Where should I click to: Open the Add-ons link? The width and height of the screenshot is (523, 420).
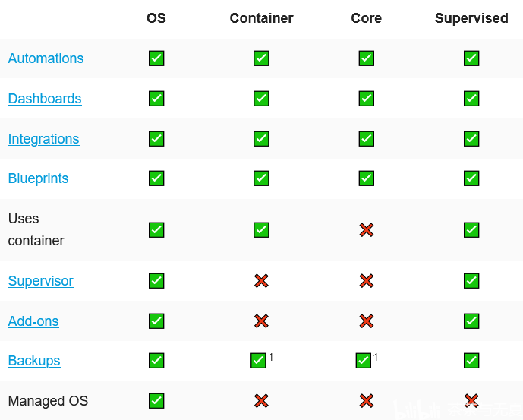pyautogui.click(x=33, y=321)
